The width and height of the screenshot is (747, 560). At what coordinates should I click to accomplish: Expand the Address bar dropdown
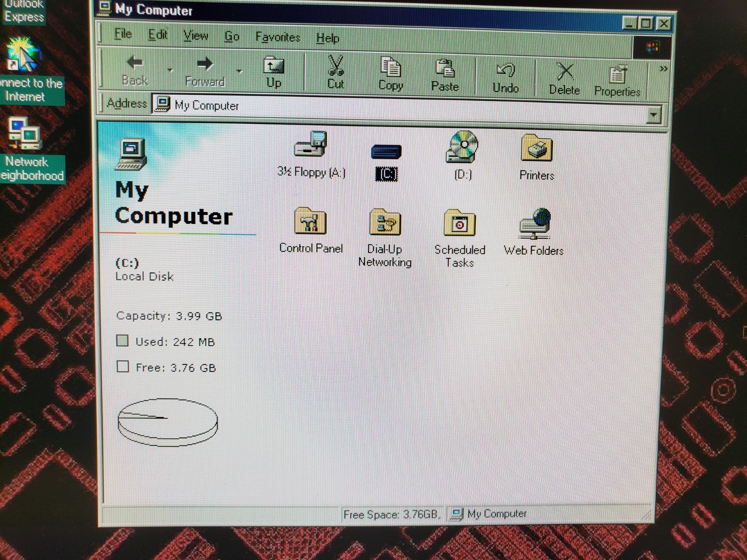(x=654, y=114)
